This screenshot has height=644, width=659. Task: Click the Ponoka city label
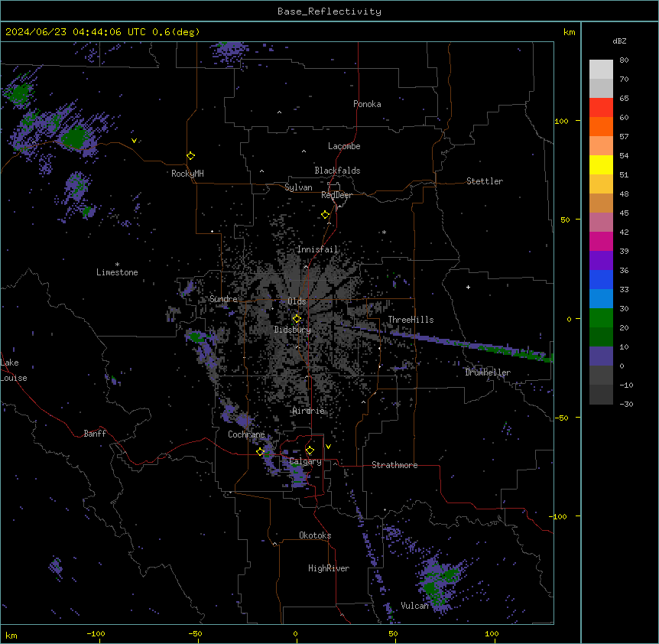(367, 104)
